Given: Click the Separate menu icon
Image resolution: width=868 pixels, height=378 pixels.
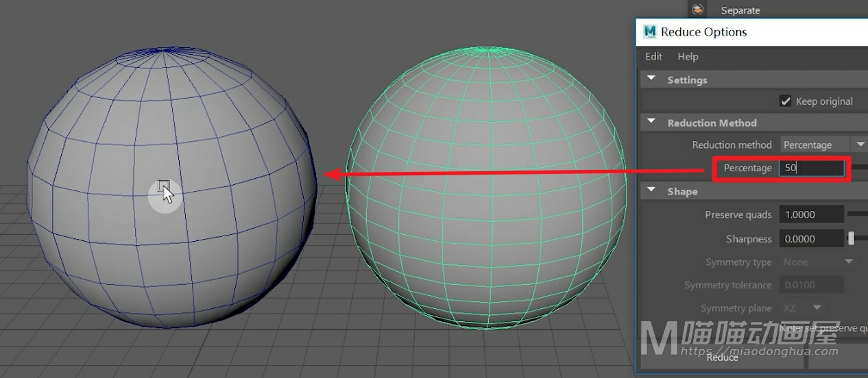Looking at the screenshot, I should (697, 10).
